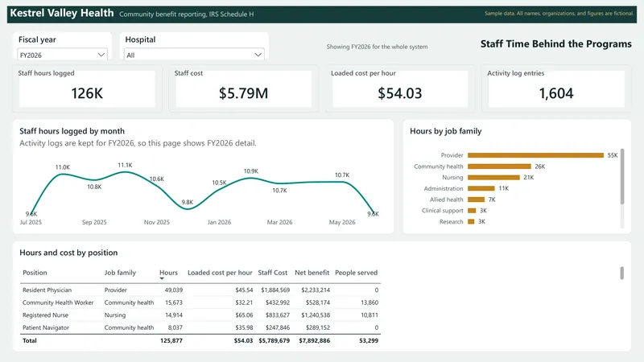
Task: Click the Hours and cost by position title
Action: (68, 253)
